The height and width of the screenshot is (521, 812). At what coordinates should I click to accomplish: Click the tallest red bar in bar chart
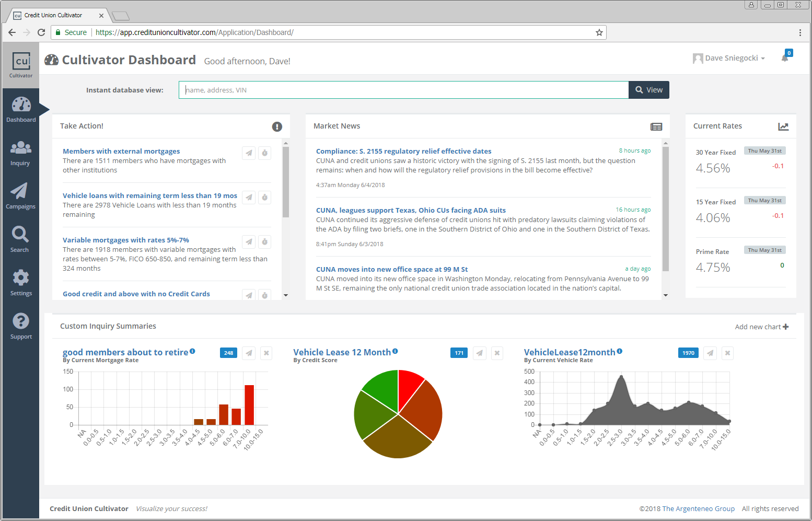pos(249,405)
